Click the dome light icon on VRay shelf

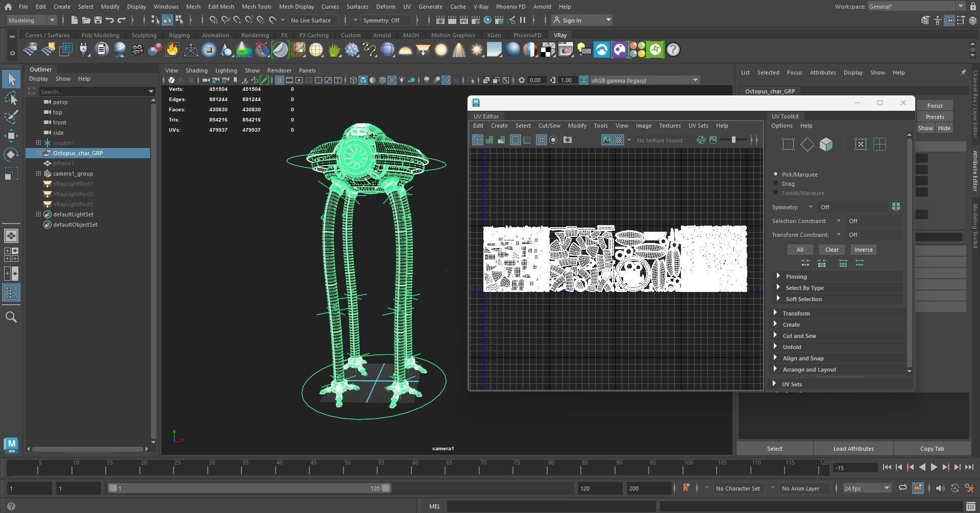point(405,50)
